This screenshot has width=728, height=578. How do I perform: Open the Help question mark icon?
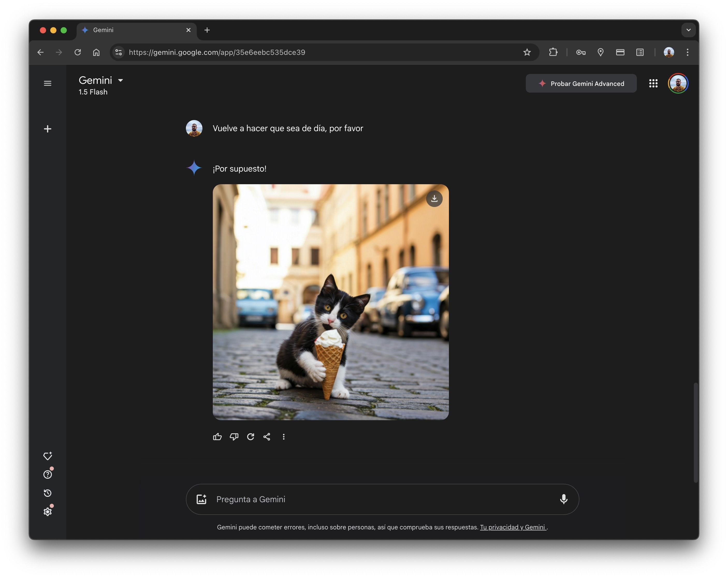tap(48, 475)
